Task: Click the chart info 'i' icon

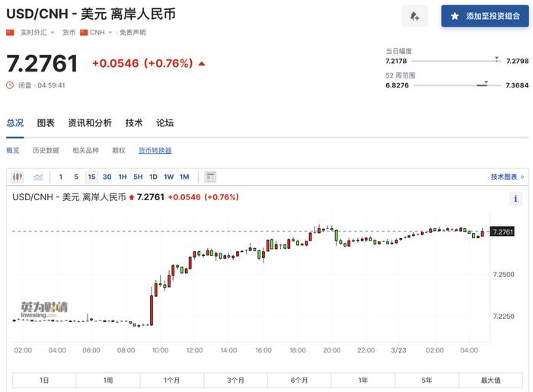Action: pyautogui.click(x=515, y=199)
